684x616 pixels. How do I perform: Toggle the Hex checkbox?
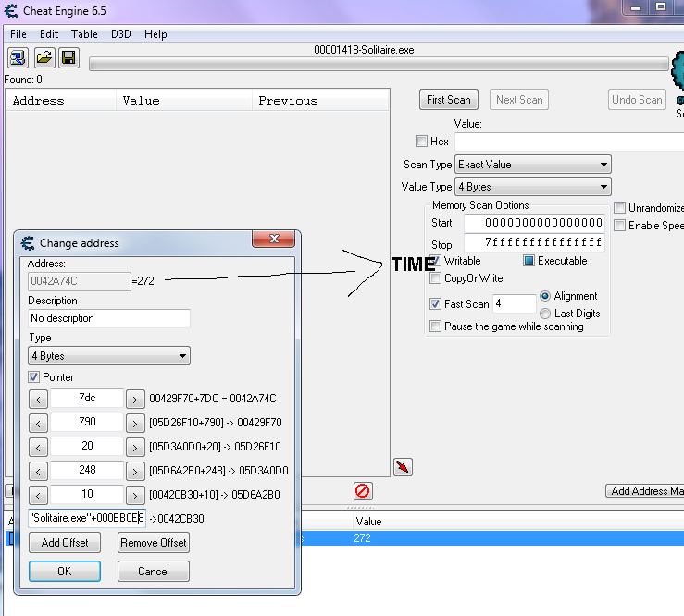tap(422, 142)
